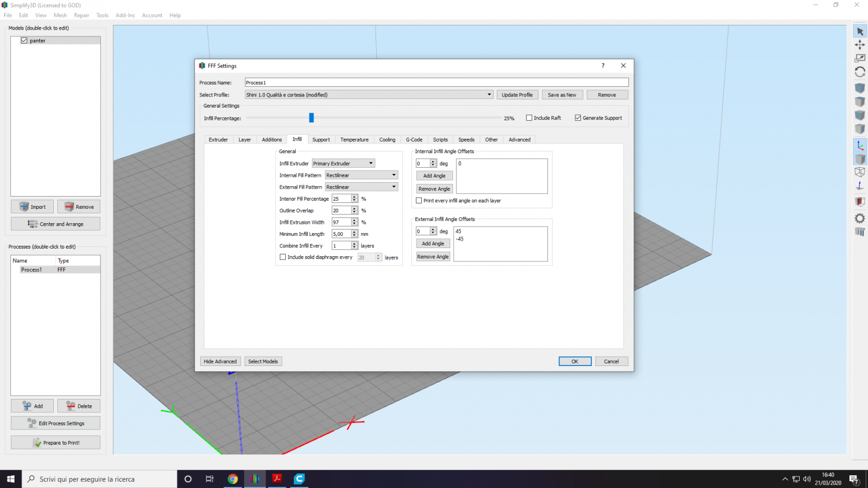Viewport: 868px width, 488px height.
Task: Open cross section view icon
Action: tap(860, 201)
